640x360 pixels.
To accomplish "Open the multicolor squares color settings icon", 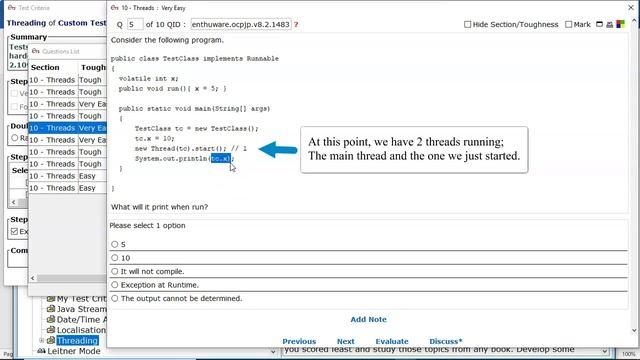I will click(620, 24).
